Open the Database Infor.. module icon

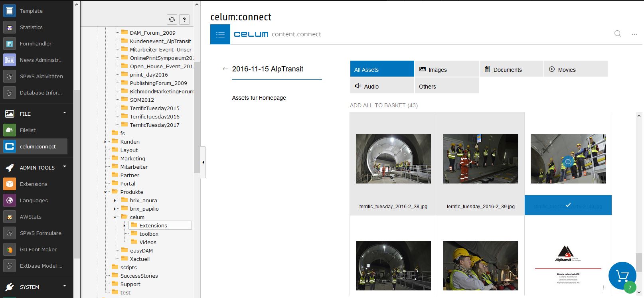10,93
